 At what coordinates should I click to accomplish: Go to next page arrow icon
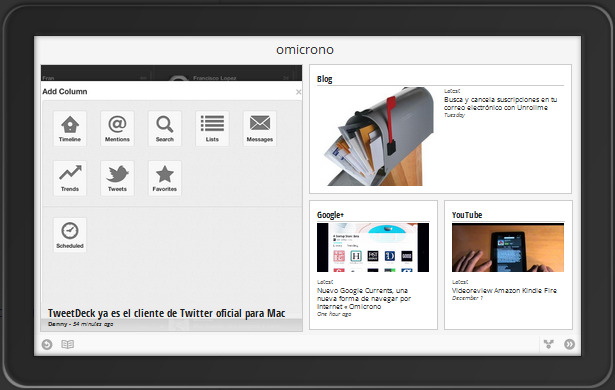[x=570, y=344]
